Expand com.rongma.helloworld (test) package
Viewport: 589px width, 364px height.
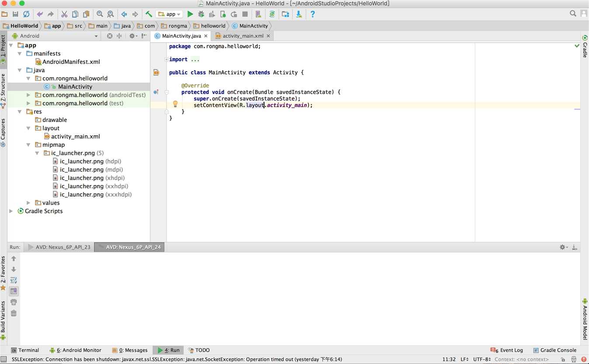click(x=28, y=103)
